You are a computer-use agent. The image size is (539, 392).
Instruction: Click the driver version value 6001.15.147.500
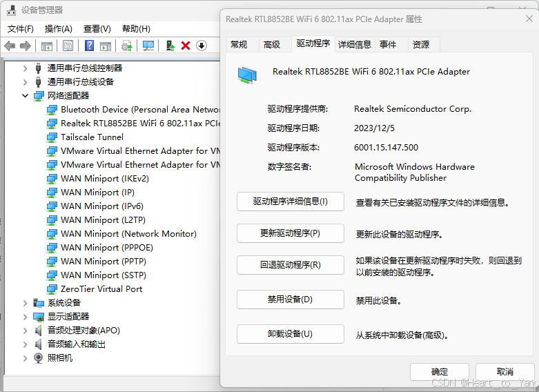386,148
